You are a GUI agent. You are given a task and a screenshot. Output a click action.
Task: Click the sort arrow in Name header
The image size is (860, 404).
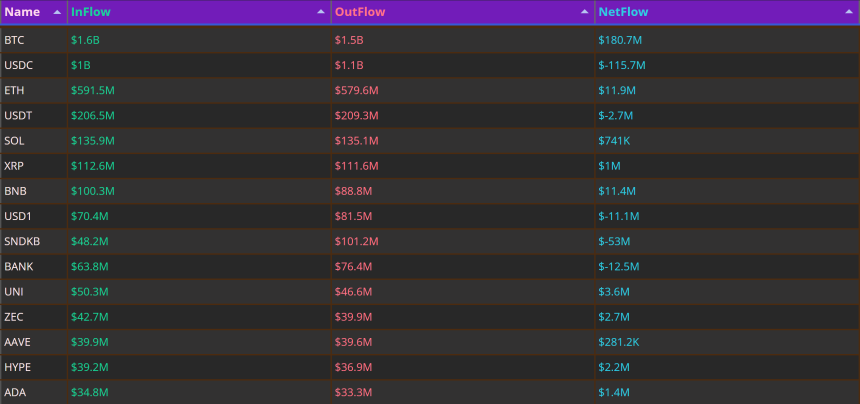[57, 12]
